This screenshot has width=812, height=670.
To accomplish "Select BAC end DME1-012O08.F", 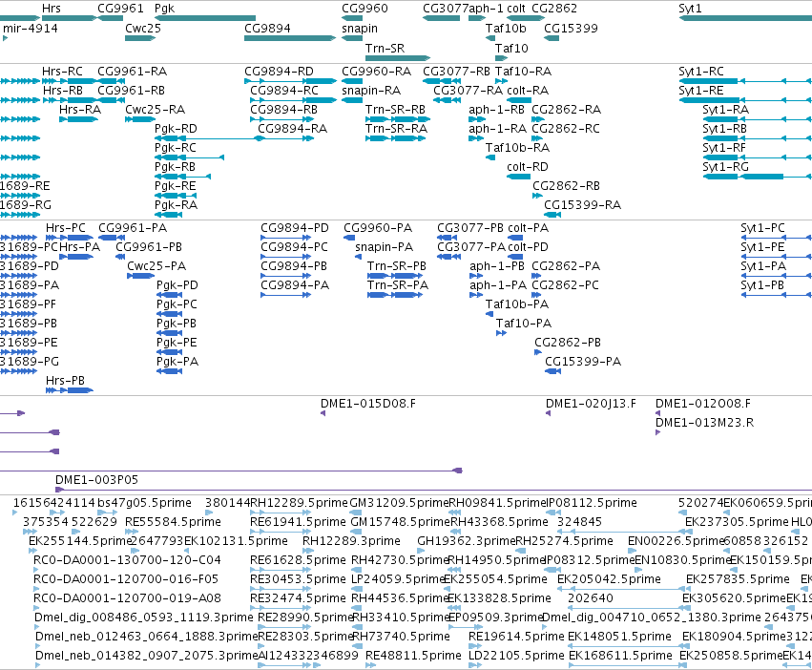I will (x=657, y=413).
